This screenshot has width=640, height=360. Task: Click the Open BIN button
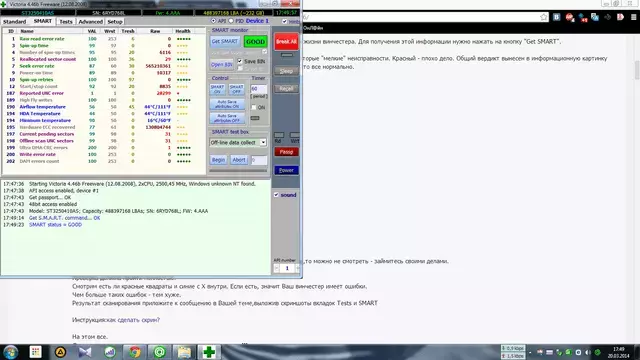coord(222,64)
